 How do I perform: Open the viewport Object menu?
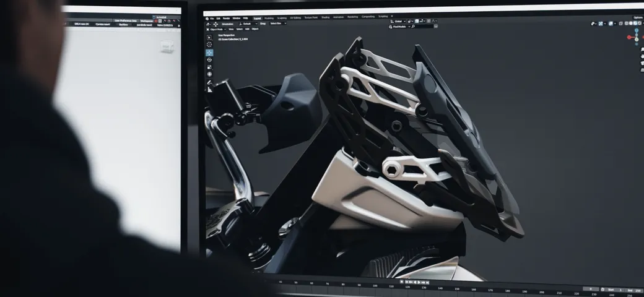click(x=255, y=28)
